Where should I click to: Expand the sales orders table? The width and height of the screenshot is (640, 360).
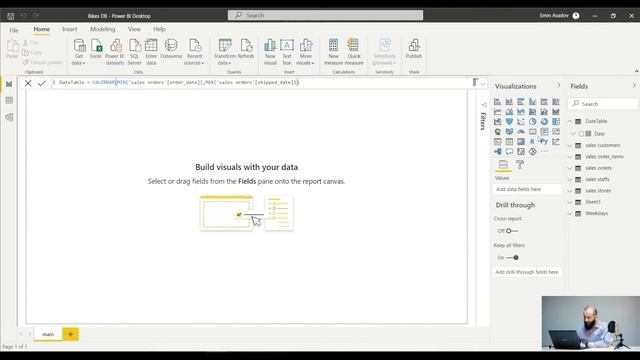point(570,168)
